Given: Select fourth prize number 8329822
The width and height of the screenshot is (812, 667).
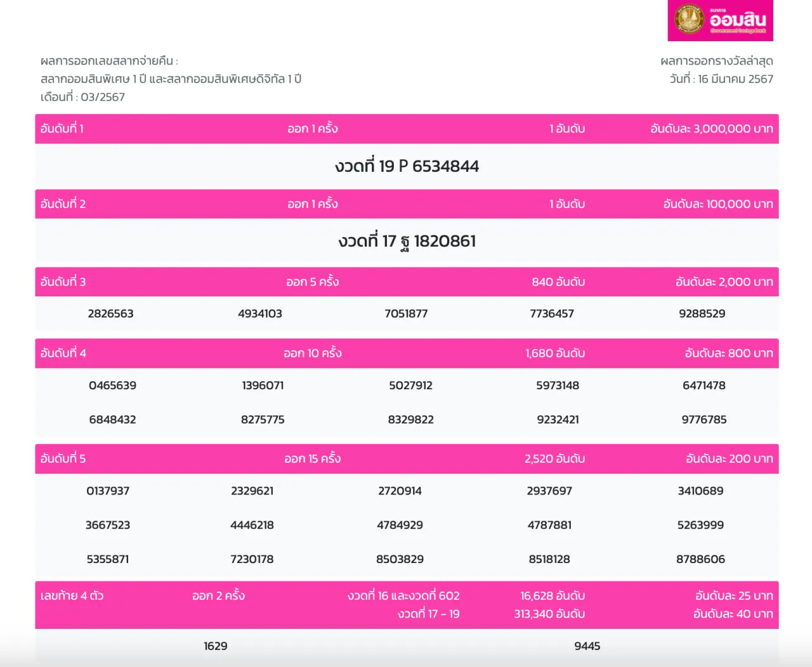Looking at the screenshot, I should (x=410, y=420).
